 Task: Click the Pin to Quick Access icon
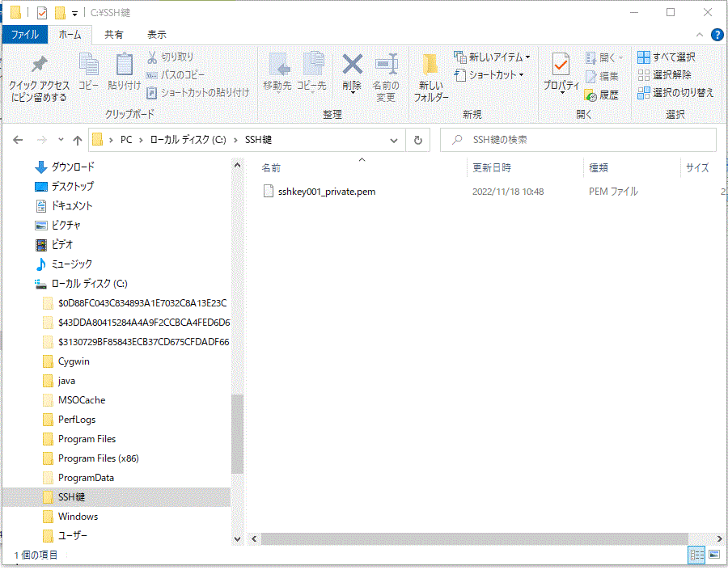(39, 65)
